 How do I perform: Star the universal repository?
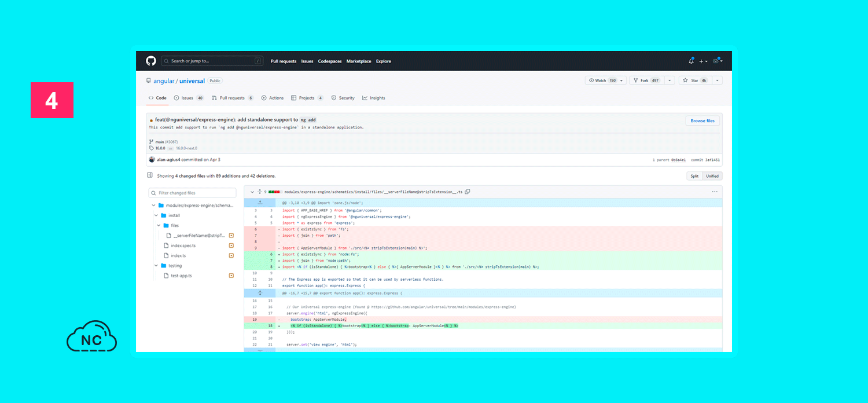[694, 80]
